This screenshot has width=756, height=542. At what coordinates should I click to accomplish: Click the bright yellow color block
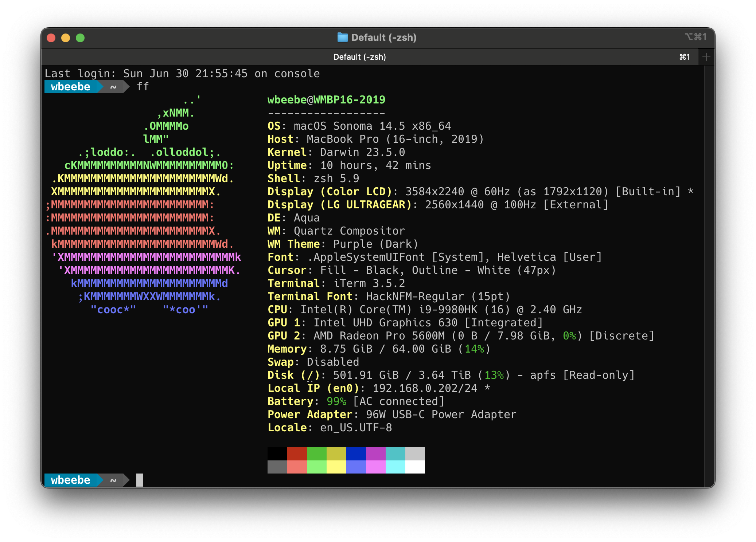coord(336,467)
